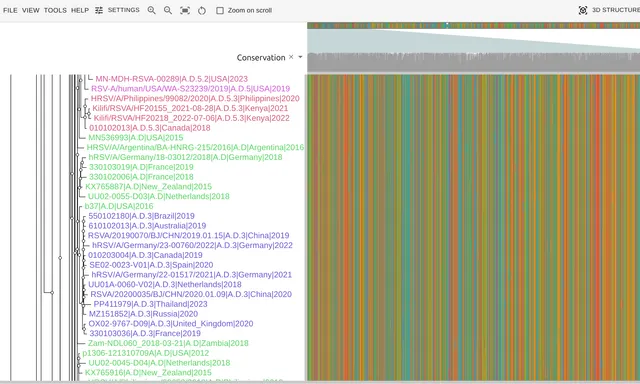Select UU01A-0060-V02|A.D.3|Netherlands|2018
Image resolution: width=640 pixels, height=384 pixels.
[x=165, y=284]
